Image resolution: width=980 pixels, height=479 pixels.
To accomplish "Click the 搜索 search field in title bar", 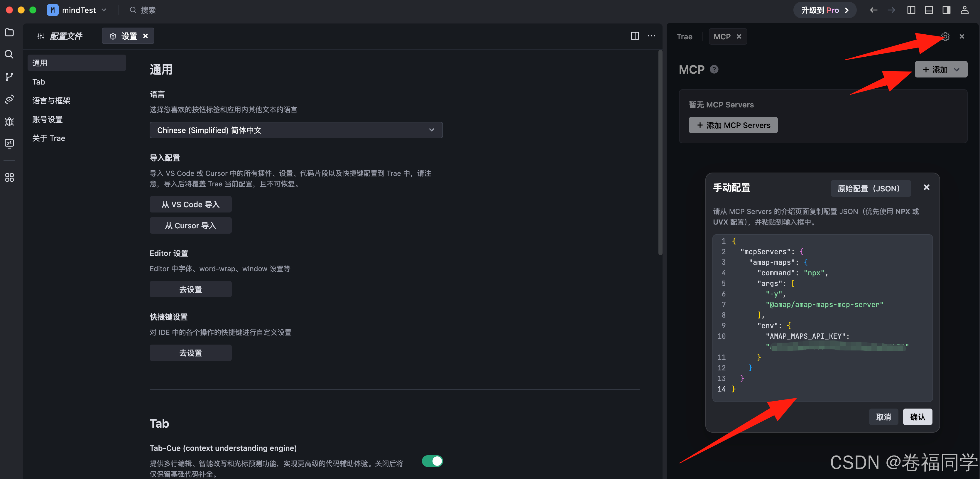I will [x=143, y=10].
